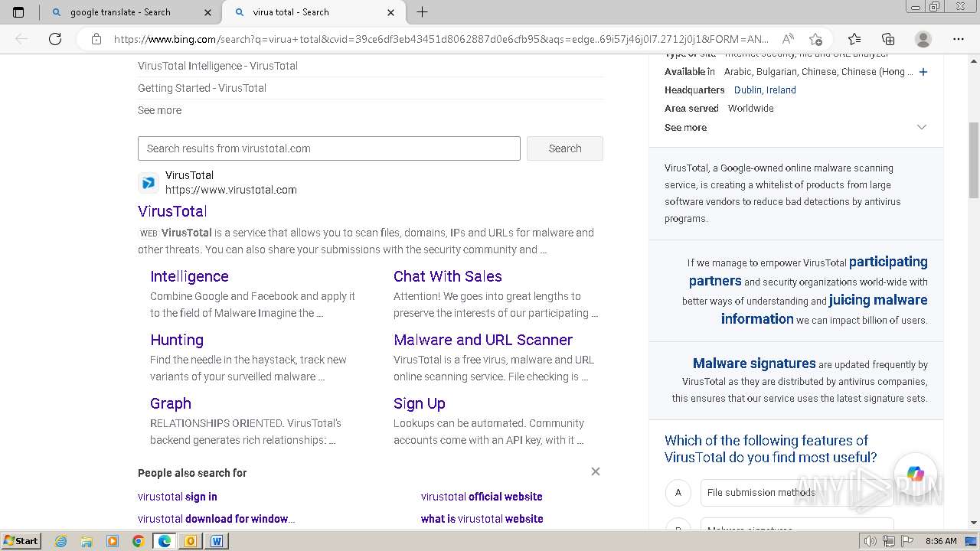Click scrollbar down arrow
Viewport: 980px width, 551px height.
coord(974,523)
